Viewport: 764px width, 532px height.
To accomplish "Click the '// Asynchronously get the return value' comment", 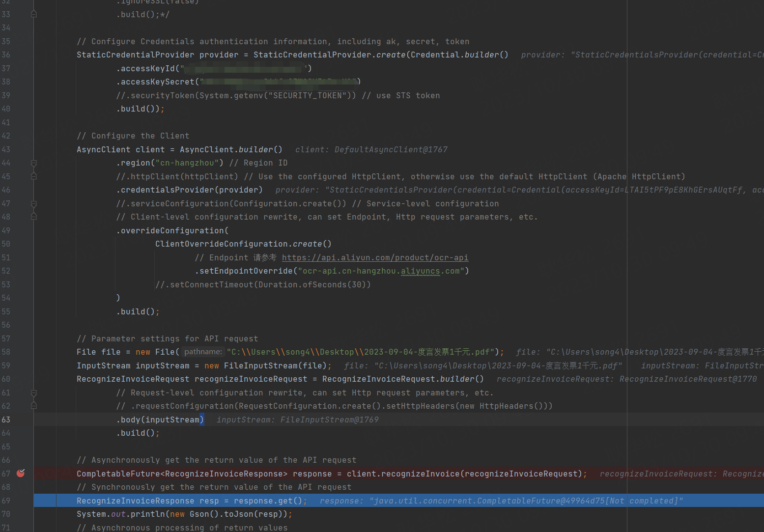I will tap(217, 460).
